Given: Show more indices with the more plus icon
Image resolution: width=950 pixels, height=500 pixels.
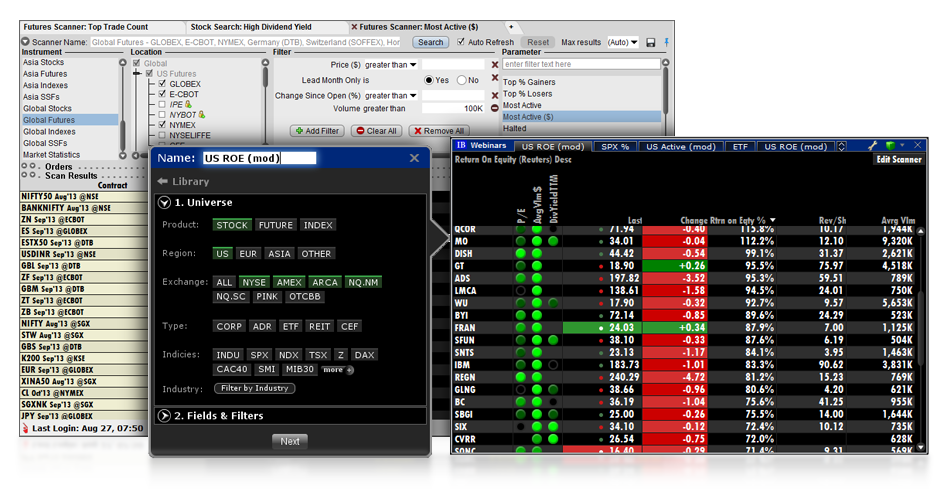Looking at the screenshot, I should pyautogui.click(x=350, y=370).
